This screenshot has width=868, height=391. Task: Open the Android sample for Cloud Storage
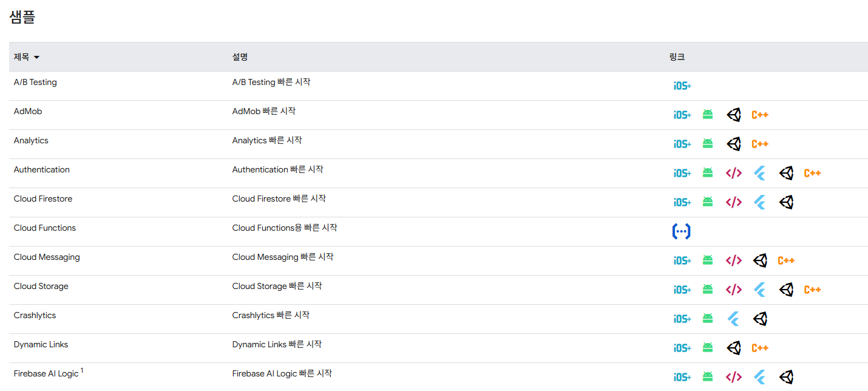[x=708, y=289]
